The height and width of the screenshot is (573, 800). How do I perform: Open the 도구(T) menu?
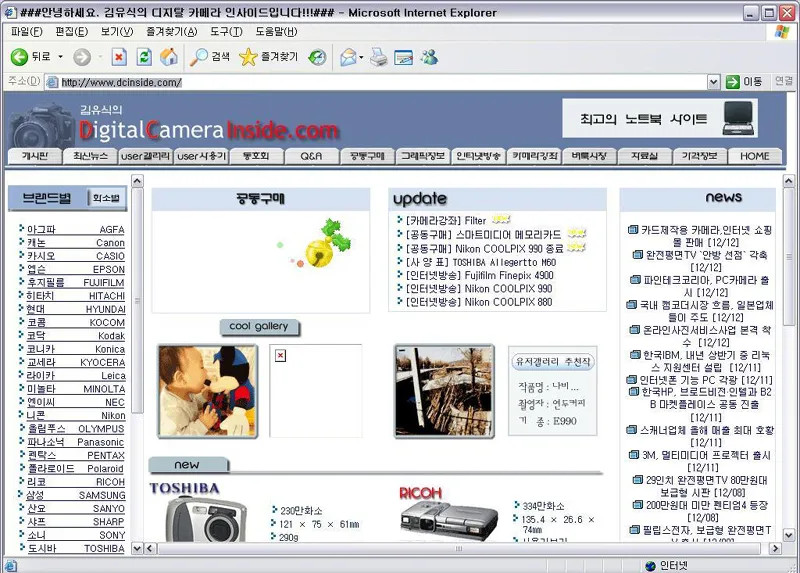226,32
